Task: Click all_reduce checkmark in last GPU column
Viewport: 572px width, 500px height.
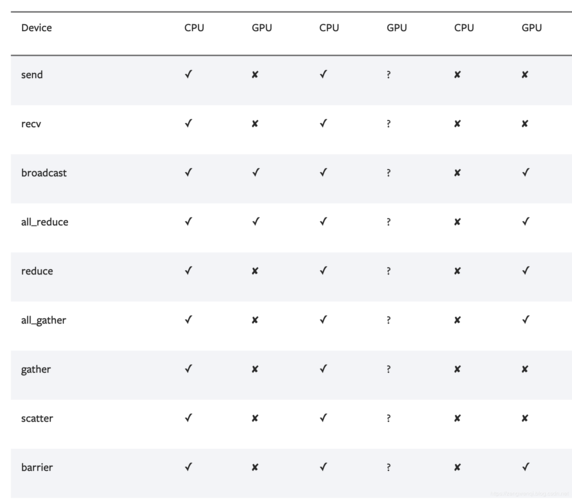Action: point(526,221)
